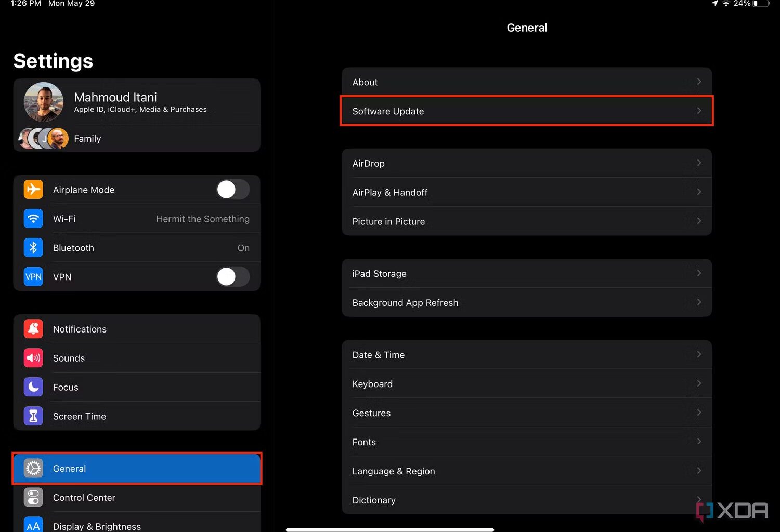780x532 pixels.
Task: Tap the home indicator bar
Action: click(389, 529)
